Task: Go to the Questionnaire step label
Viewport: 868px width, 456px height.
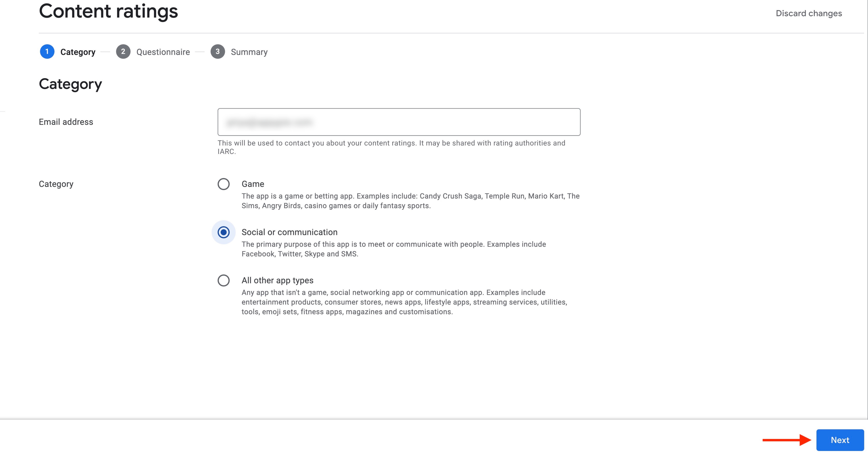Action: (x=163, y=52)
